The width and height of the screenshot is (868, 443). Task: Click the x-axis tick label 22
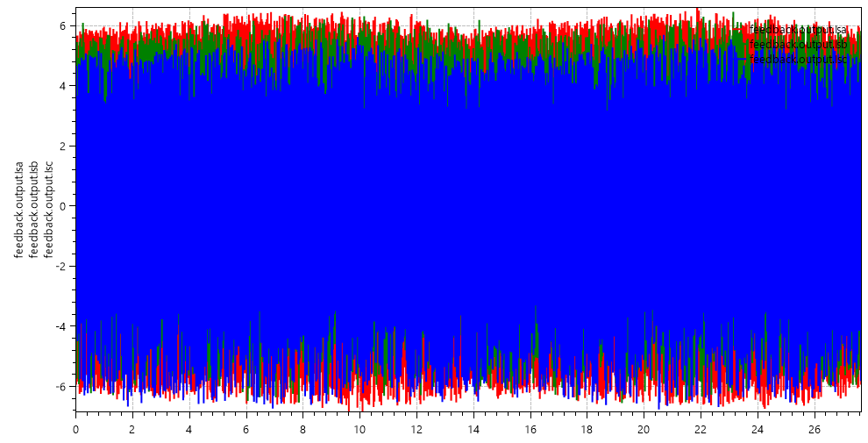point(701,429)
